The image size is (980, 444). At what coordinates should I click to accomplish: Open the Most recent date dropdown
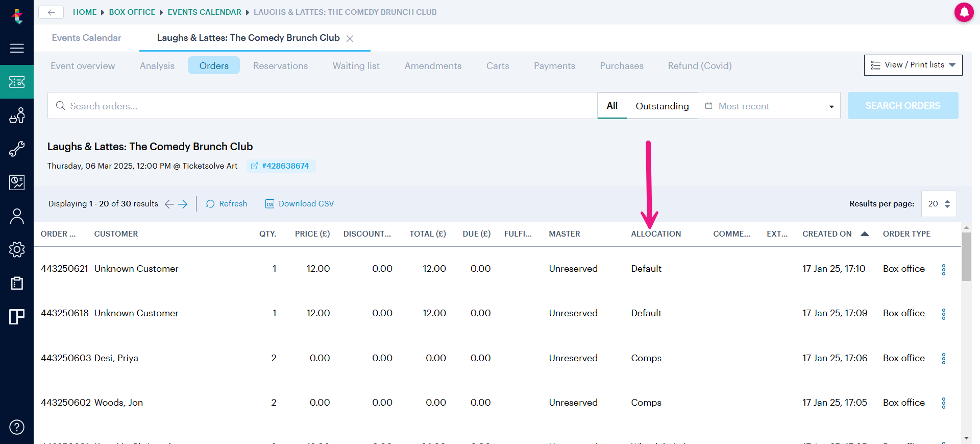pos(769,106)
